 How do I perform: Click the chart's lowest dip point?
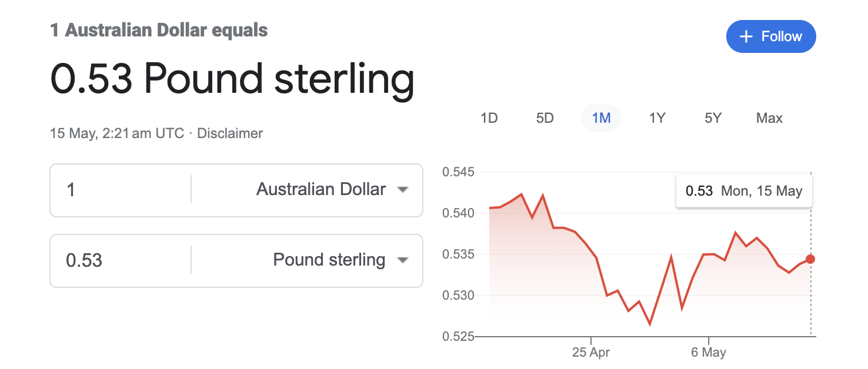pos(650,324)
